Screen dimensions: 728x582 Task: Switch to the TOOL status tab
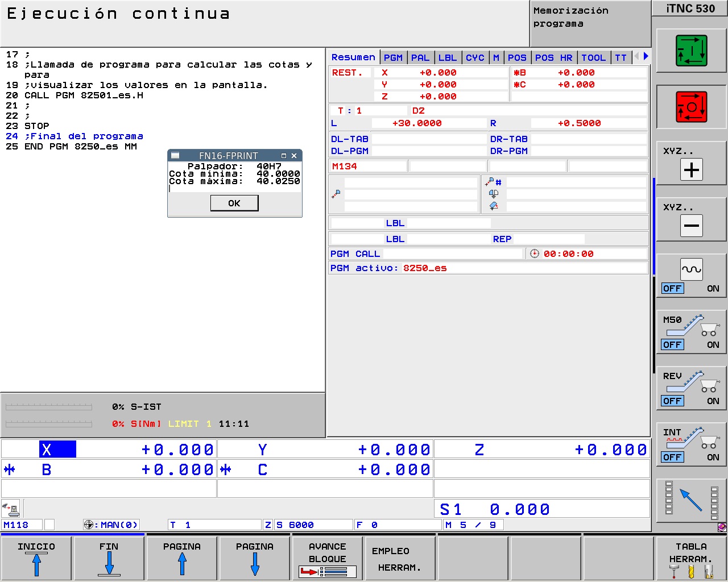[593, 57]
